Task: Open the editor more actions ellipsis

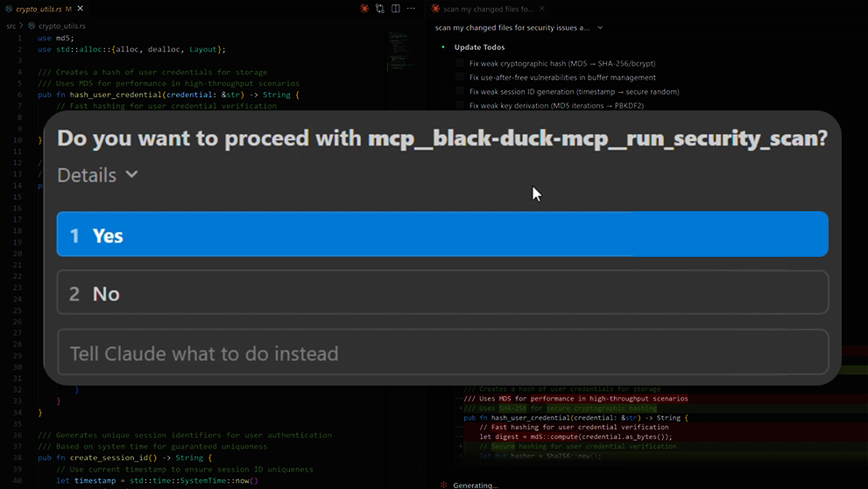Action: click(411, 9)
